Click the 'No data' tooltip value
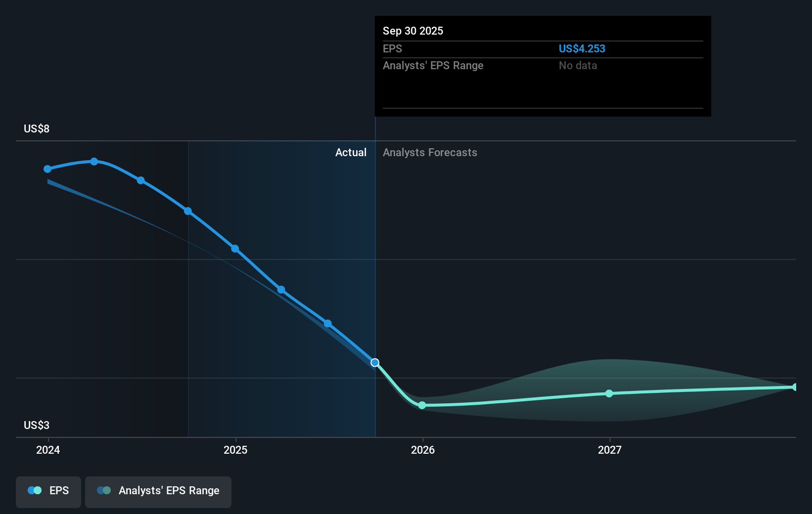Image resolution: width=812 pixels, height=514 pixels. [x=578, y=65]
